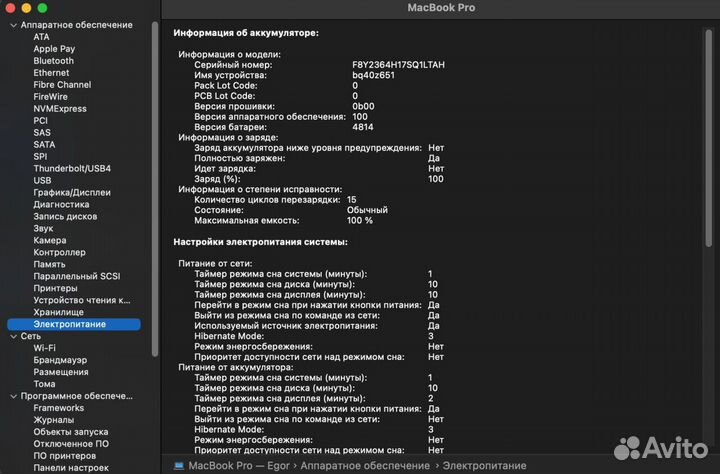This screenshot has width=720, height=474.
Task: Click the laptop icon in the path bar
Action: coord(179,466)
